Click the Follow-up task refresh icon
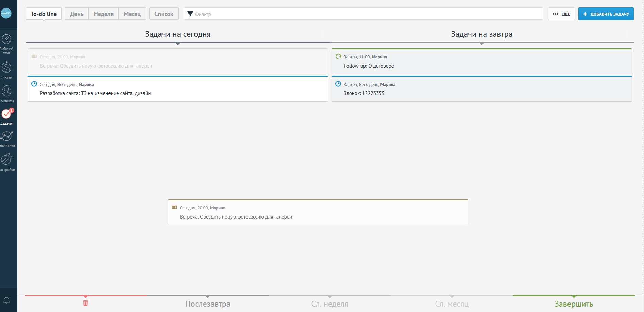This screenshot has height=312, width=644. pos(338,56)
